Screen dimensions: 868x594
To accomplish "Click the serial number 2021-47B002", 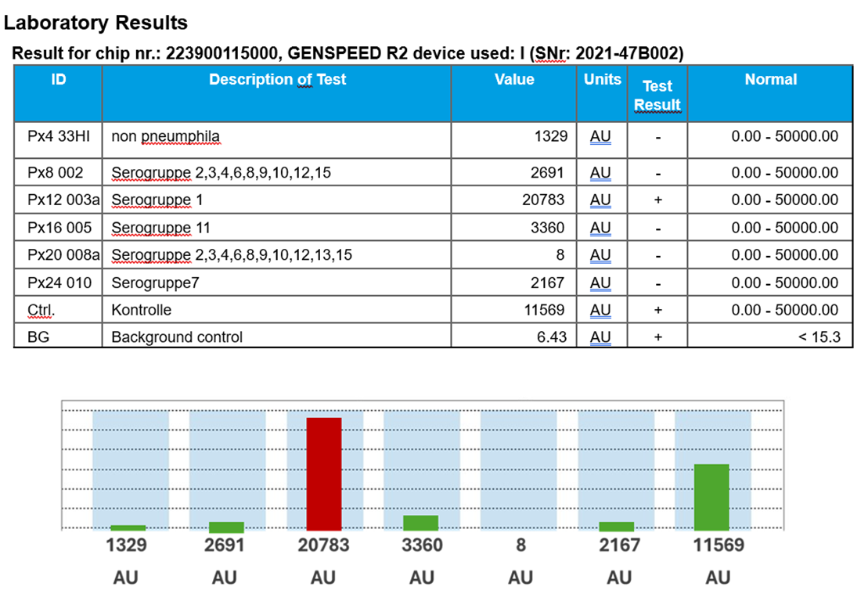I will [x=627, y=53].
